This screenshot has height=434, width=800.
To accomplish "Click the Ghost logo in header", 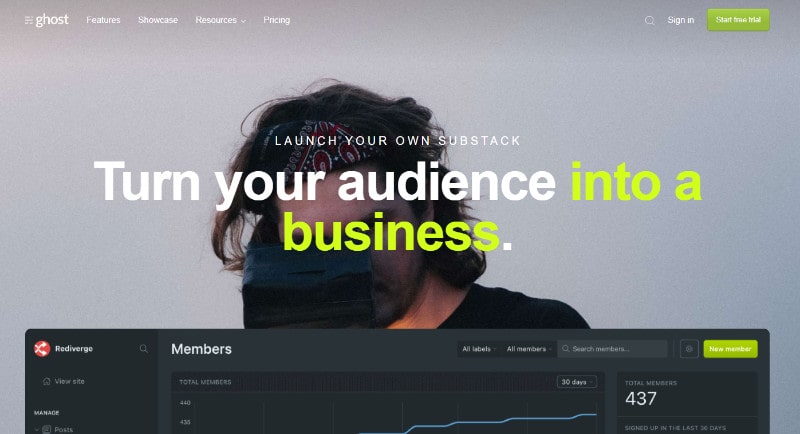I will [x=46, y=20].
